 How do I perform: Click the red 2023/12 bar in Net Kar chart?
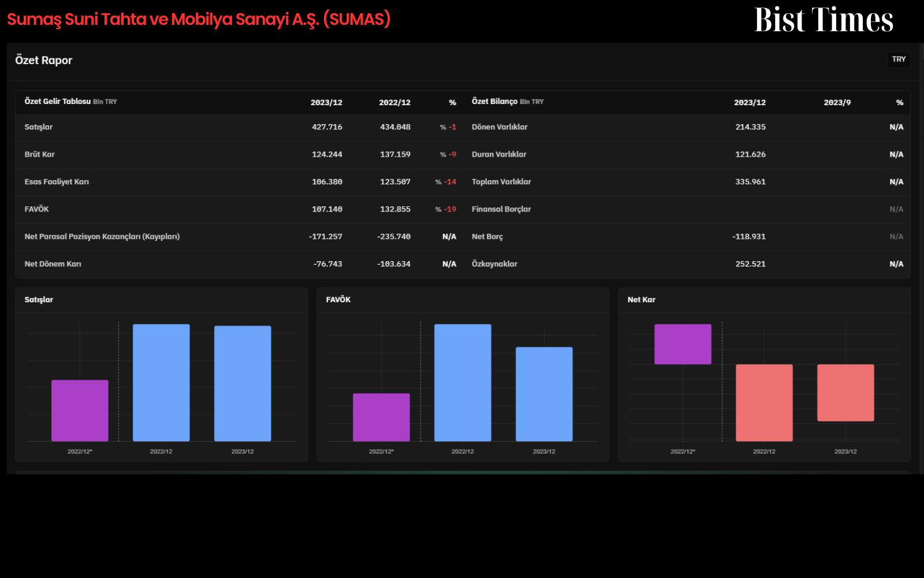[845, 392]
